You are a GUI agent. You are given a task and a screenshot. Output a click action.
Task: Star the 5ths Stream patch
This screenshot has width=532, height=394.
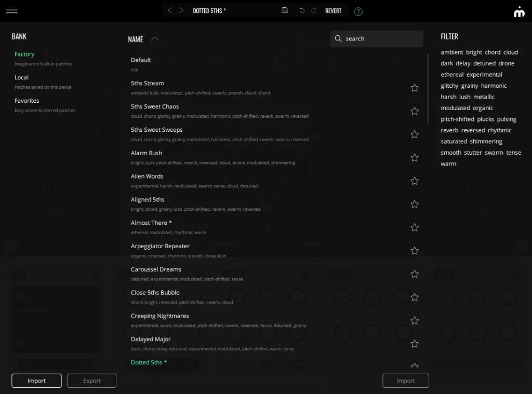[x=415, y=88]
